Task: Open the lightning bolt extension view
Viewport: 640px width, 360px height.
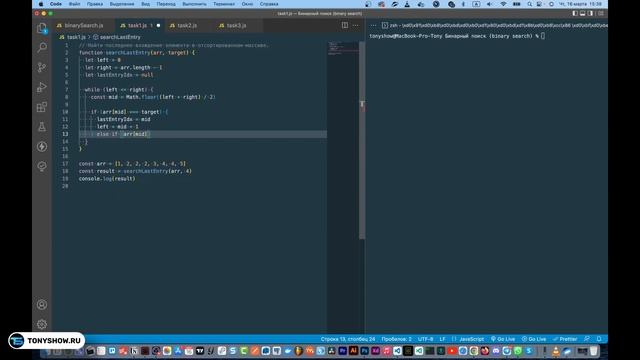Action: [x=42, y=147]
